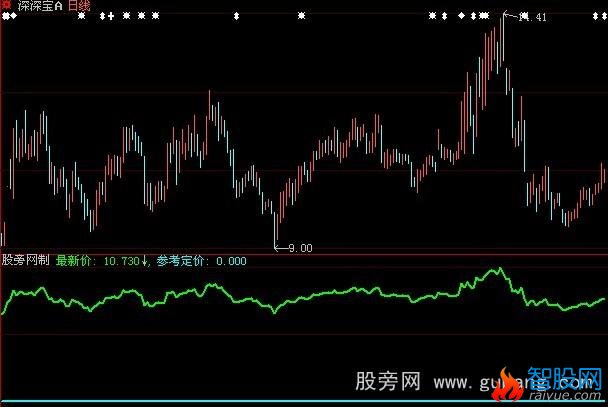This screenshot has width=608, height=407.
Task: Switch the 日线 period label
Action: point(79,5)
